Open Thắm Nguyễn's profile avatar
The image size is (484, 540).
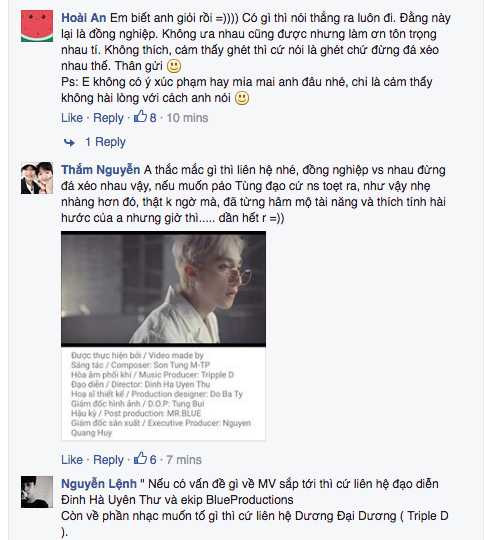coord(37,178)
